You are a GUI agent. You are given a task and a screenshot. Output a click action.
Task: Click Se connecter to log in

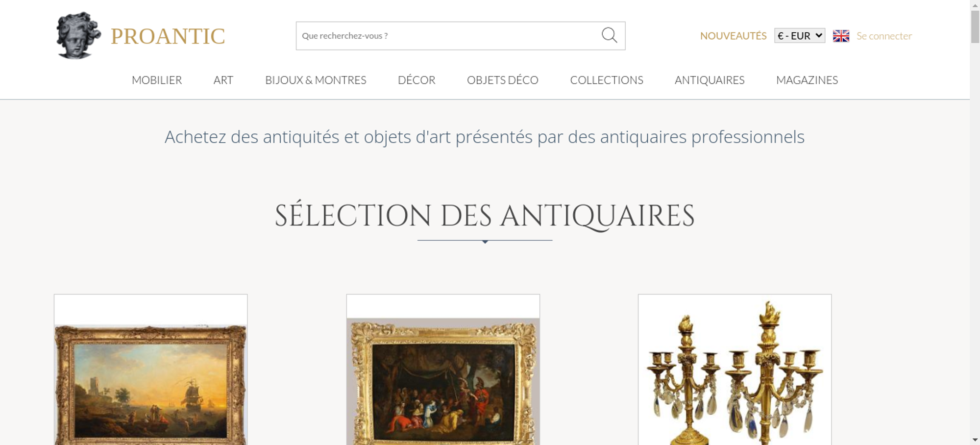pyautogui.click(x=884, y=36)
